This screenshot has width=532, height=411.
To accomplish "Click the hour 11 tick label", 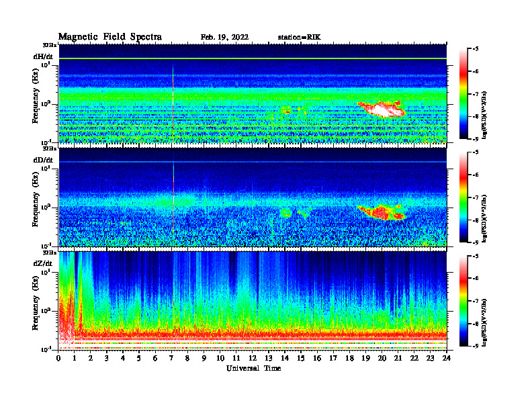I will coord(236,359).
